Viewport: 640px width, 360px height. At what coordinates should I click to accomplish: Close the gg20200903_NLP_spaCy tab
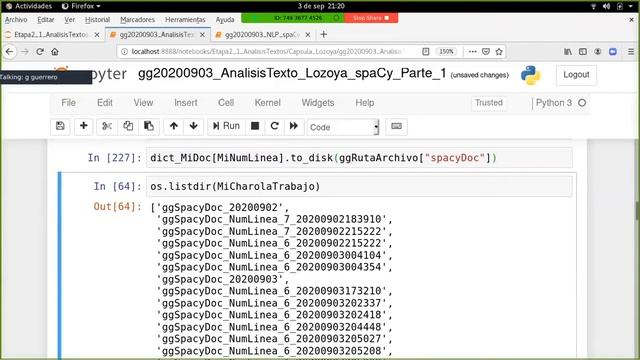[308, 35]
